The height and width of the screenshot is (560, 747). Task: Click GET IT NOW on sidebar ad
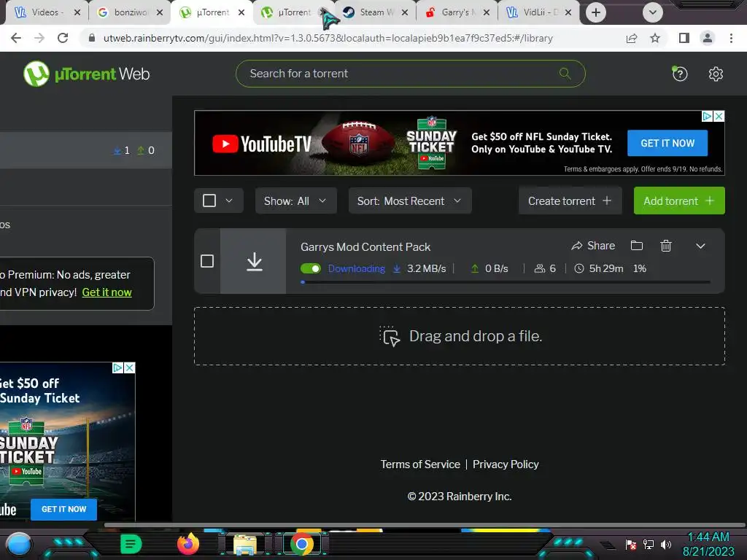pos(64,509)
